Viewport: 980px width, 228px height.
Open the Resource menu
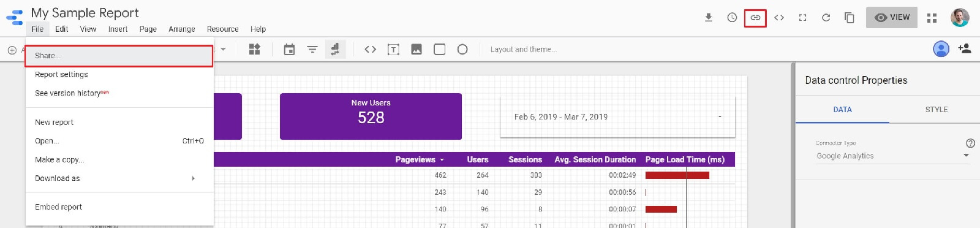click(x=223, y=29)
